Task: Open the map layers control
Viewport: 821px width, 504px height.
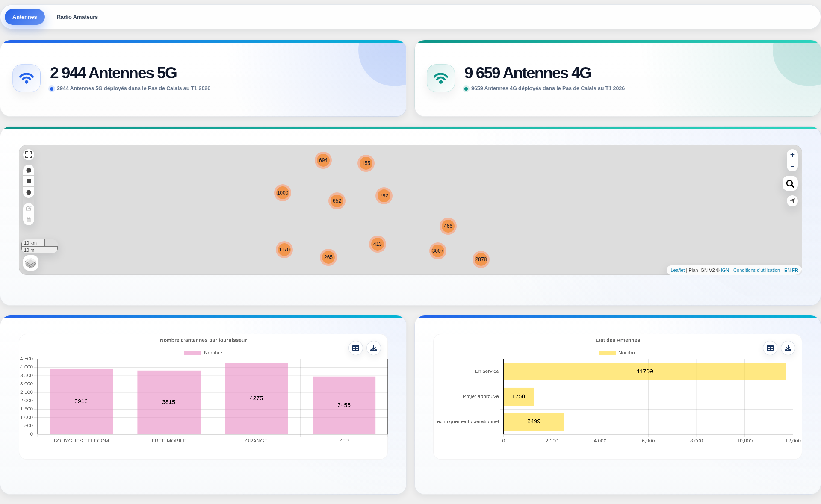Action: [31, 263]
